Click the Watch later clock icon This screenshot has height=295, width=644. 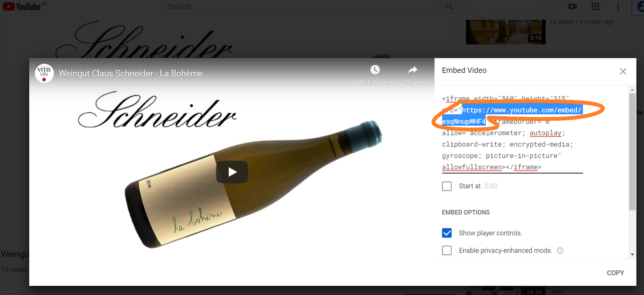pos(375,70)
